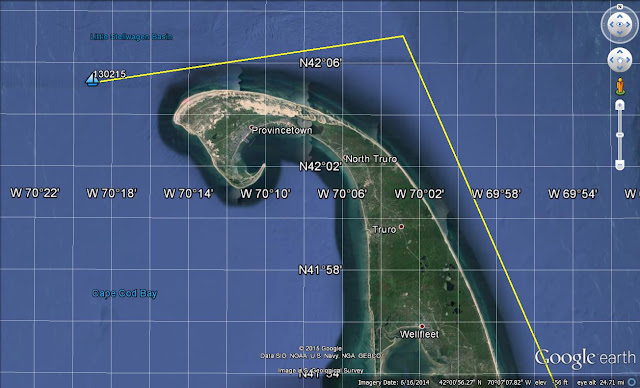Select the orange Street View pegman
This screenshot has width=640, height=388.
tap(620, 86)
